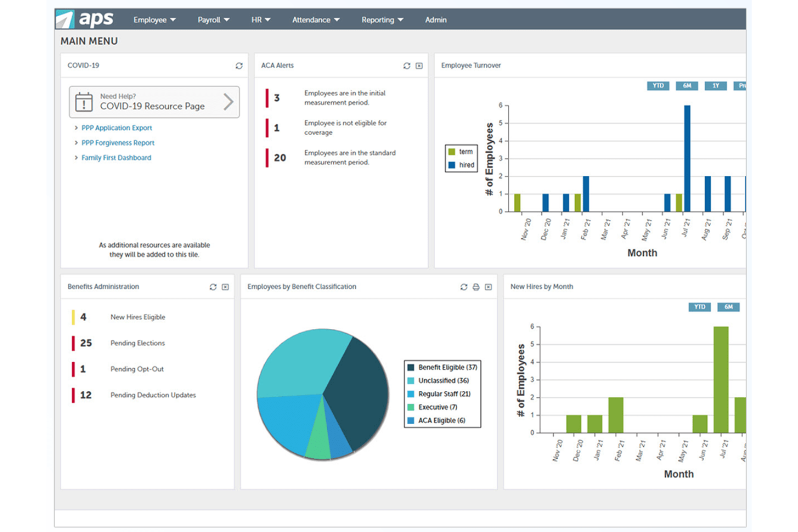The image size is (798, 532).
Task: Open the Admin menu
Action: pyautogui.click(x=436, y=19)
